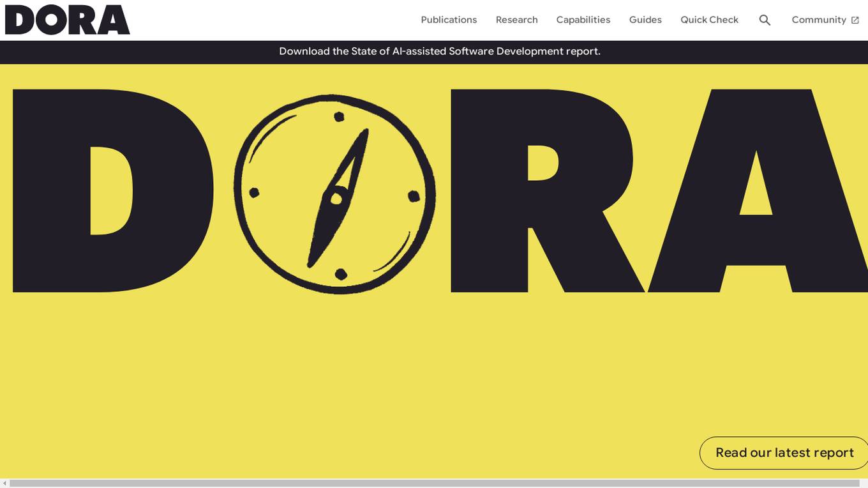Click the large compass illustration
The height and width of the screenshot is (488, 868).
(x=335, y=194)
